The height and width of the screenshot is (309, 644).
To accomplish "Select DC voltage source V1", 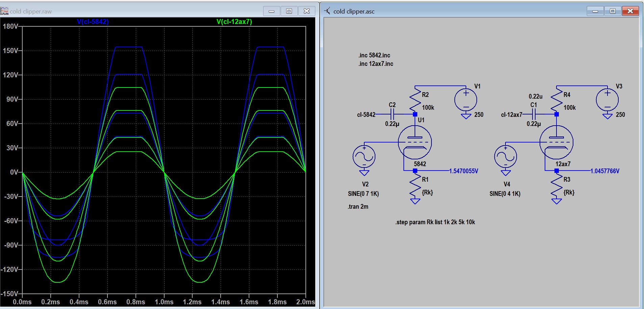I will (x=466, y=100).
